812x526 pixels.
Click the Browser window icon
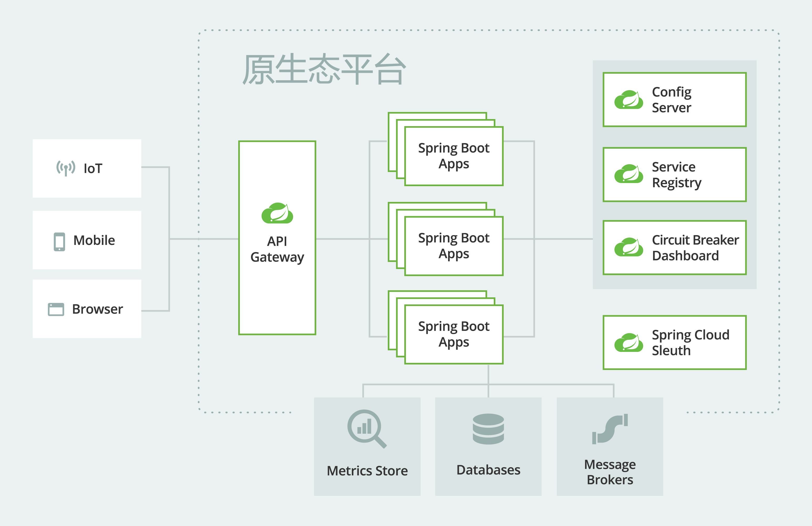(x=56, y=309)
